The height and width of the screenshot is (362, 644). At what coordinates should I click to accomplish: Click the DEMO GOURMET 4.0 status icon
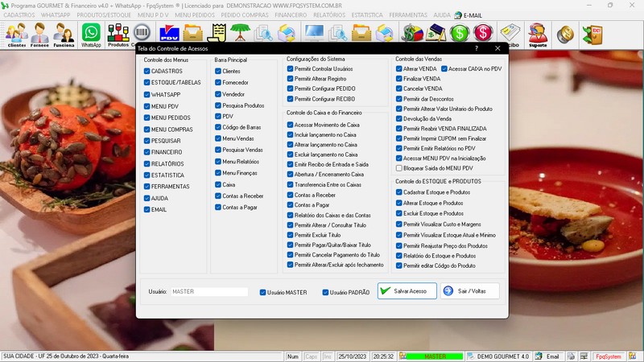[x=471, y=356]
